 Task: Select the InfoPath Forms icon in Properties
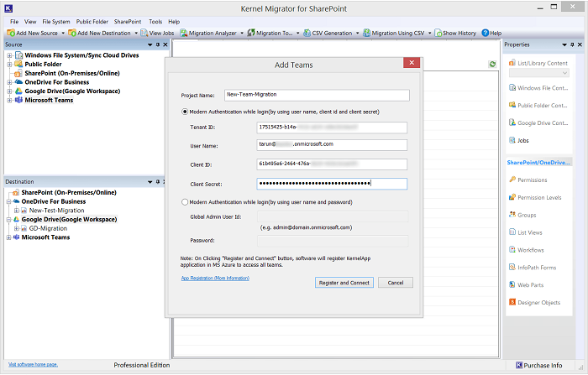point(512,267)
